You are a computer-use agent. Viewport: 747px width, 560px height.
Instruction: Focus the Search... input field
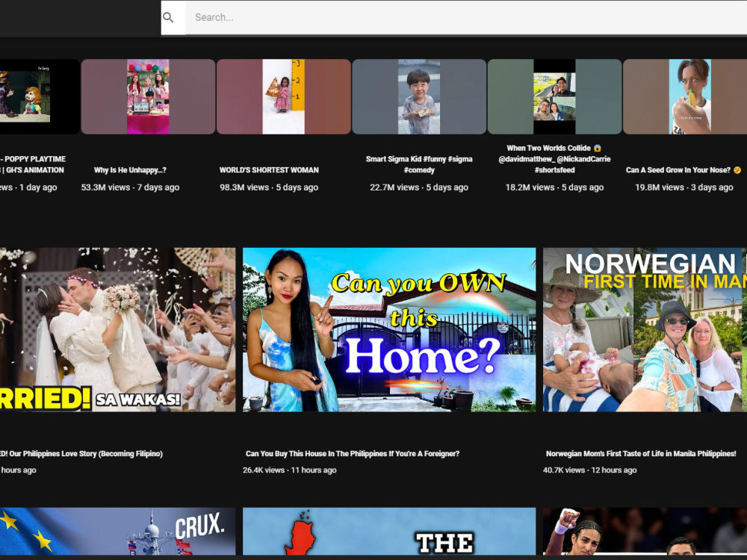466,17
